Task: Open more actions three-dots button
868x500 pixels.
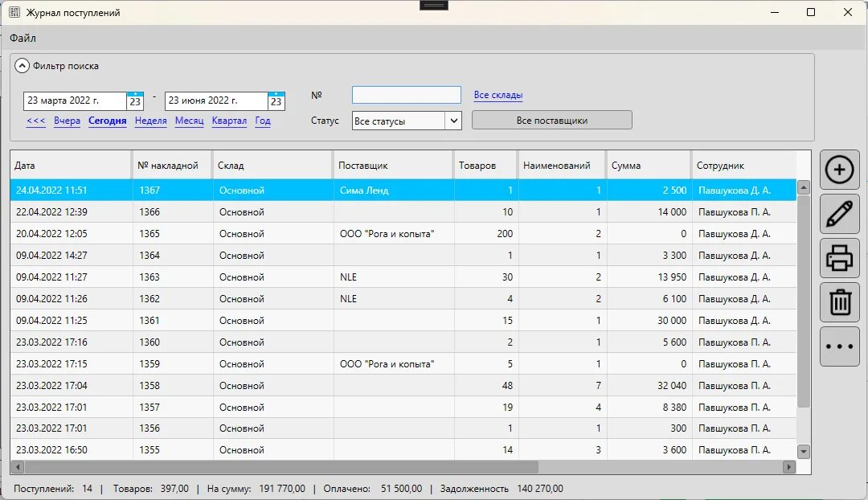Action: click(839, 346)
